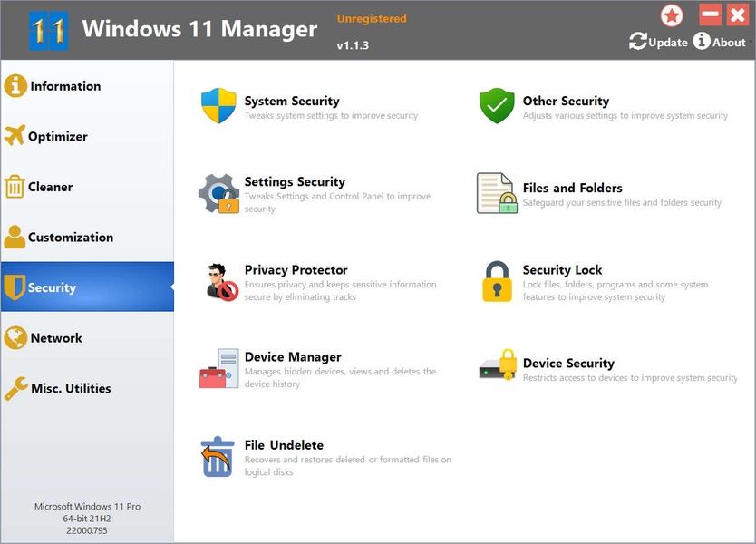This screenshot has height=544, width=756.
Task: Select the Cleaner sidebar tab
Action: [x=50, y=187]
